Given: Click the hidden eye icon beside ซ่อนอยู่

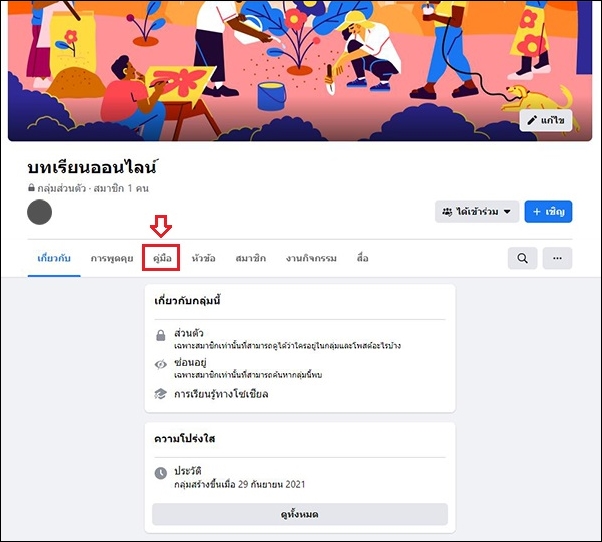Looking at the screenshot, I should click(160, 364).
